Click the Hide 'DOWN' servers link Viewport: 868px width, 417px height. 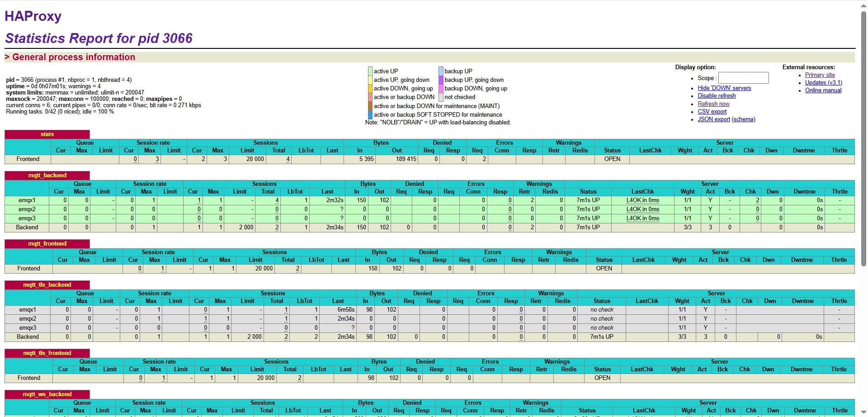(724, 88)
